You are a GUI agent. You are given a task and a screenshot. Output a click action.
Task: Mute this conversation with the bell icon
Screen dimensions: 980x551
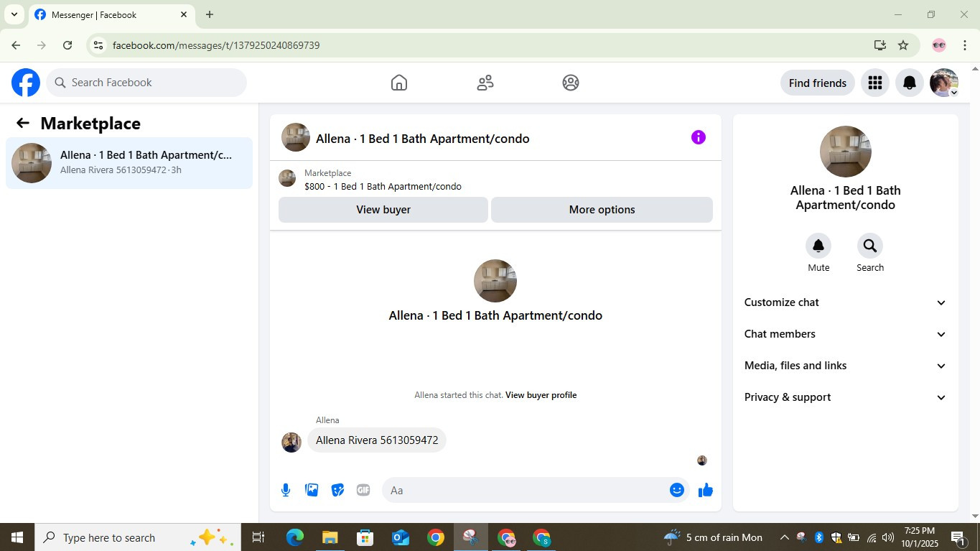click(818, 246)
